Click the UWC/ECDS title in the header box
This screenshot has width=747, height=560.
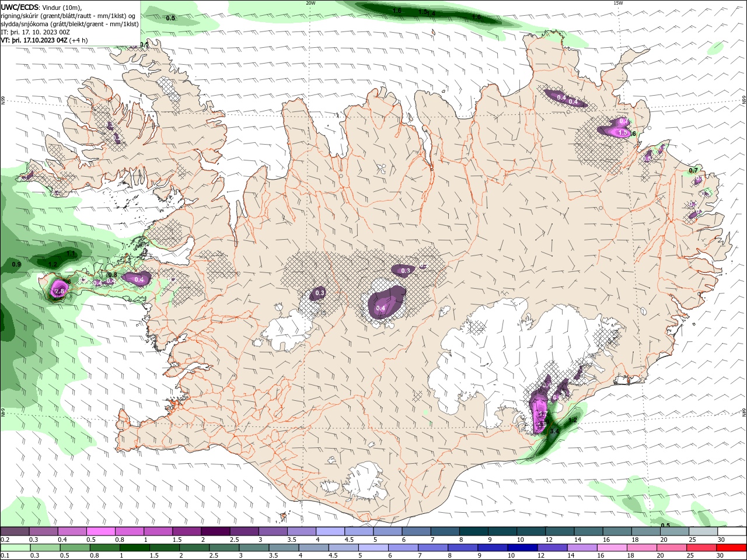[20, 7]
